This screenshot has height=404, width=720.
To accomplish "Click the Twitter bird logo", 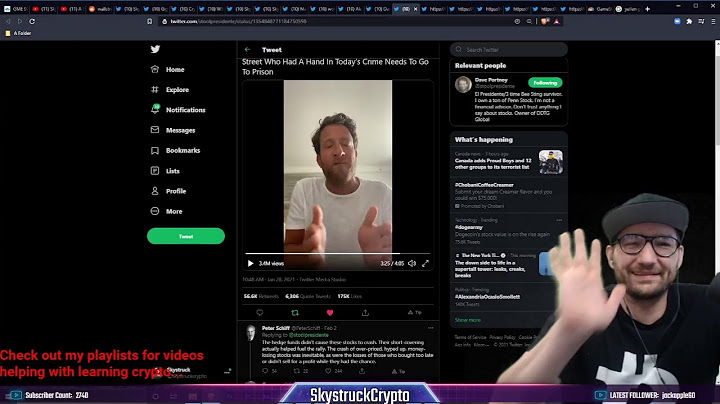I will pos(155,49).
